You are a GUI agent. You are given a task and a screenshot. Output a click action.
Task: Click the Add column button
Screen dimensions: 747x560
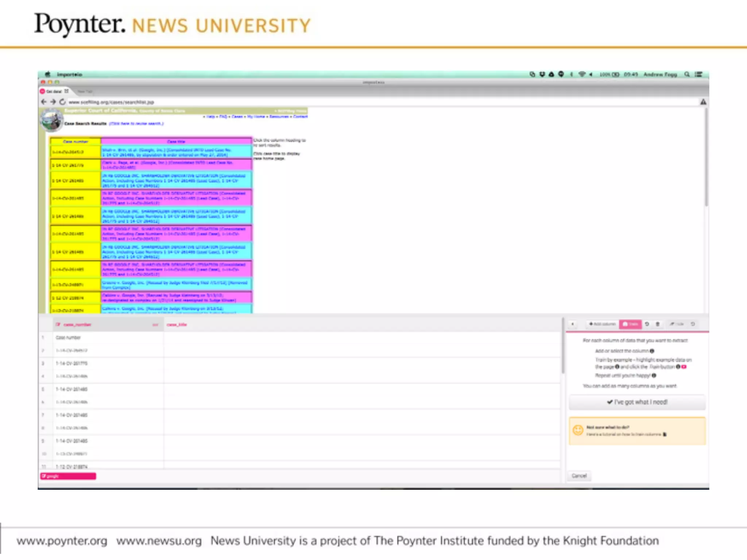tap(602, 324)
